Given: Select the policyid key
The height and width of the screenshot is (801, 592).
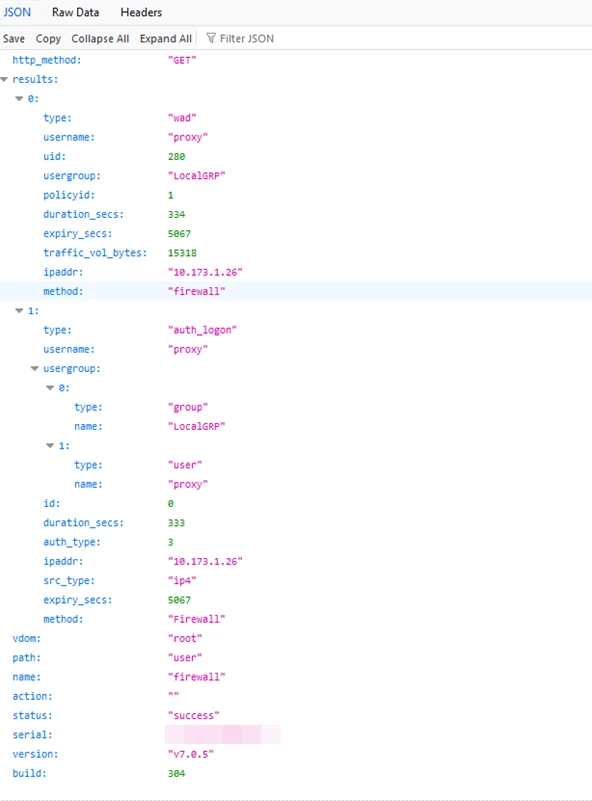Looking at the screenshot, I should [x=69, y=195].
